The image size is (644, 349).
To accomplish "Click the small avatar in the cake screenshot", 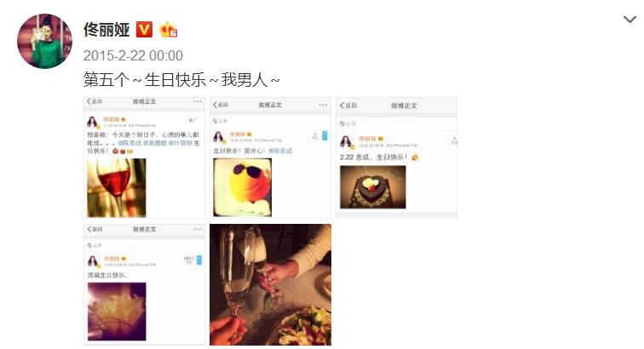I will pos(347,141).
